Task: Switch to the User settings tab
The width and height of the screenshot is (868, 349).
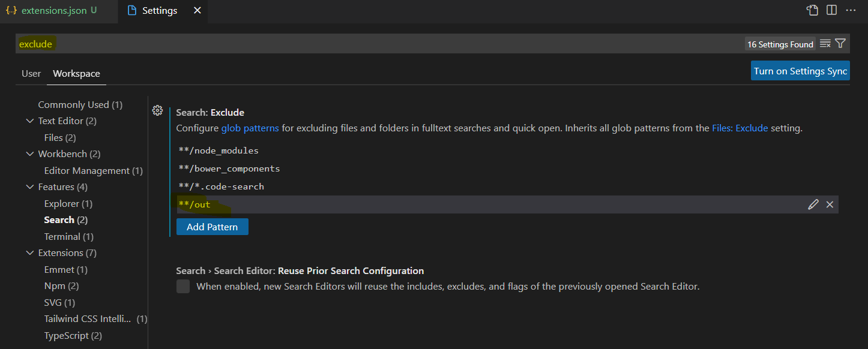Action: pyautogui.click(x=31, y=74)
